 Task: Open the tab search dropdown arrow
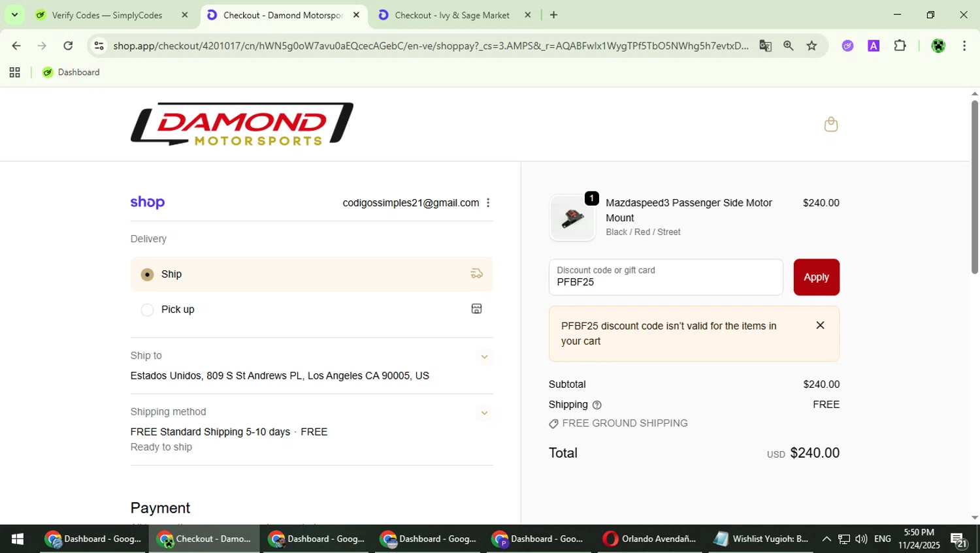click(x=14, y=14)
